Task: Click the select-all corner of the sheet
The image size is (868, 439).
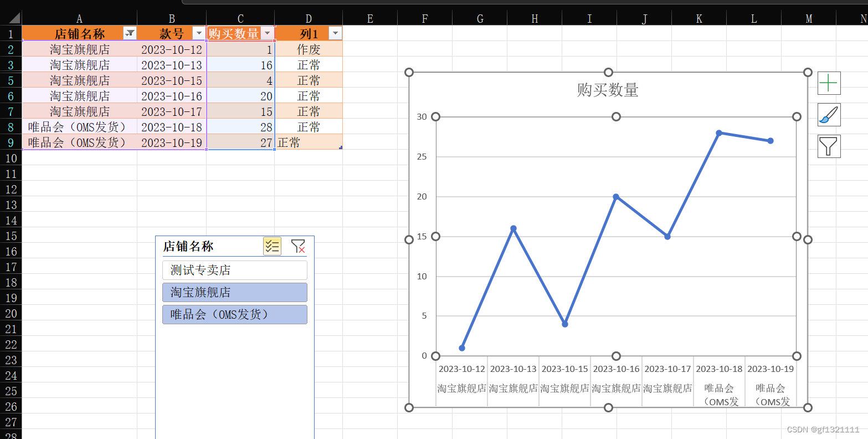Action: click(x=11, y=19)
